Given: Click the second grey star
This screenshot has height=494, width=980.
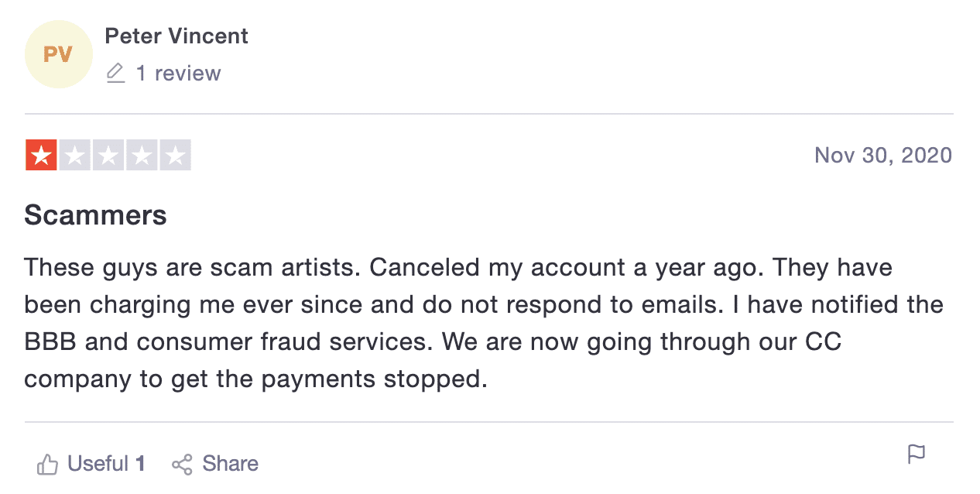Looking at the screenshot, I should point(75,156).
